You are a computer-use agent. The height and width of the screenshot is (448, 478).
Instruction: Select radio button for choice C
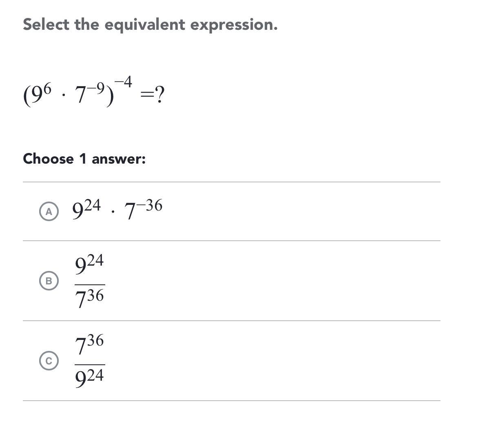49,361
